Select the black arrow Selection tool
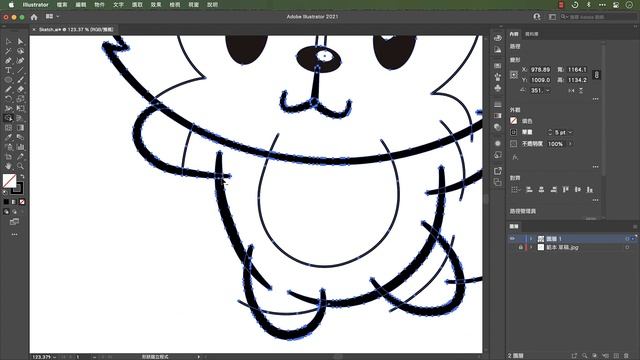Screen dimensions: 640x360 [x=8, y=41]
